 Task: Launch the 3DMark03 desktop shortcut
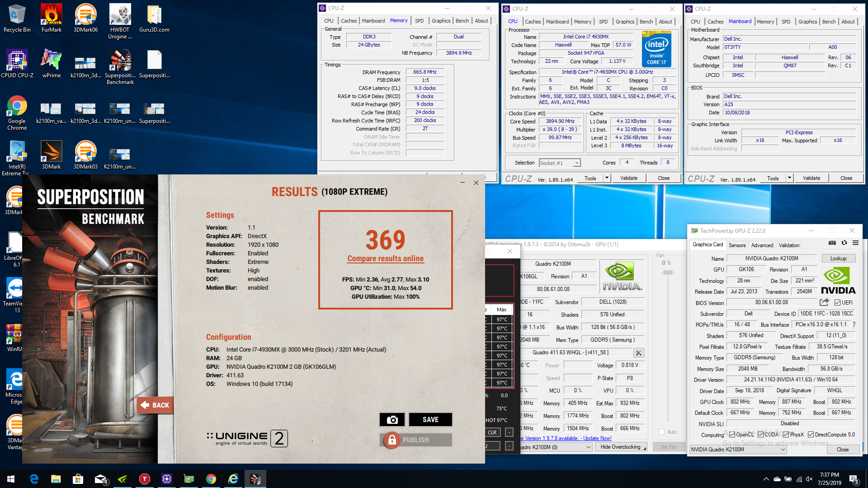(x=85, y=155)
